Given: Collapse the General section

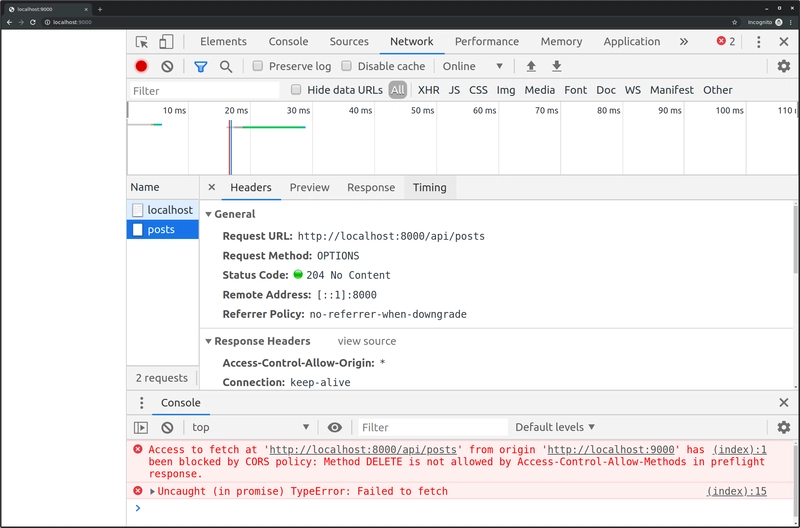Looking at the screenshot, I should (x=208, y=214).
